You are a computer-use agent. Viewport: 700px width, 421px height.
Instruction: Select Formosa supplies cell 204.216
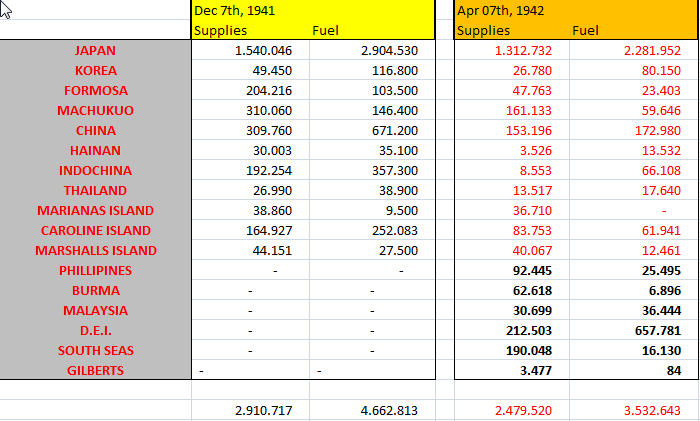[x=250, y=91]
